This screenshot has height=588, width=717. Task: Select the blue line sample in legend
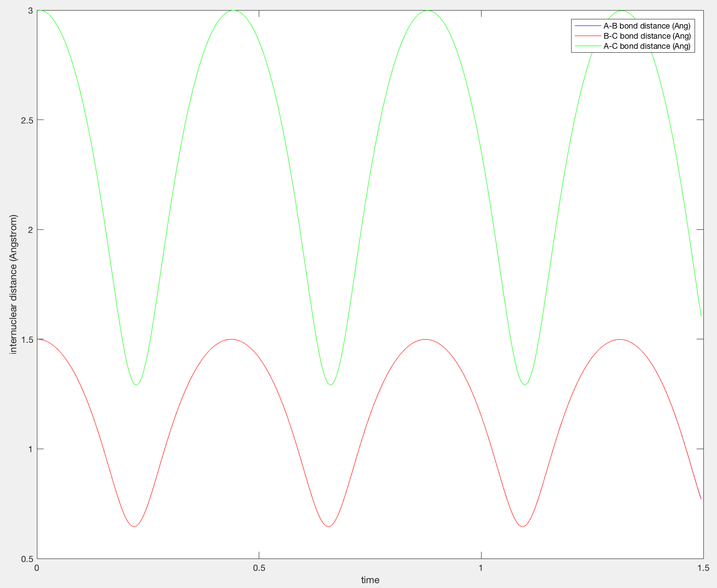point(587,26)
